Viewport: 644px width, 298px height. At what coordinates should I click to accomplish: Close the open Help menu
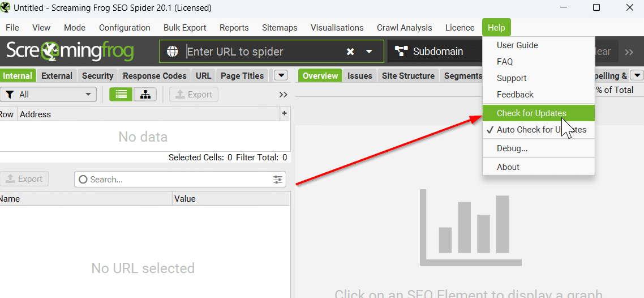tap(496, 28)
